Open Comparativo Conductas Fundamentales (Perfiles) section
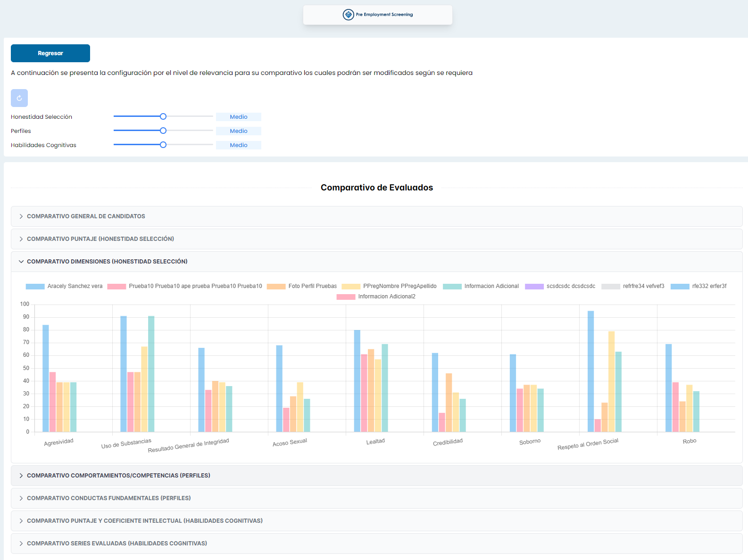This screenshot has width=748, height=560. pos(108,498)
